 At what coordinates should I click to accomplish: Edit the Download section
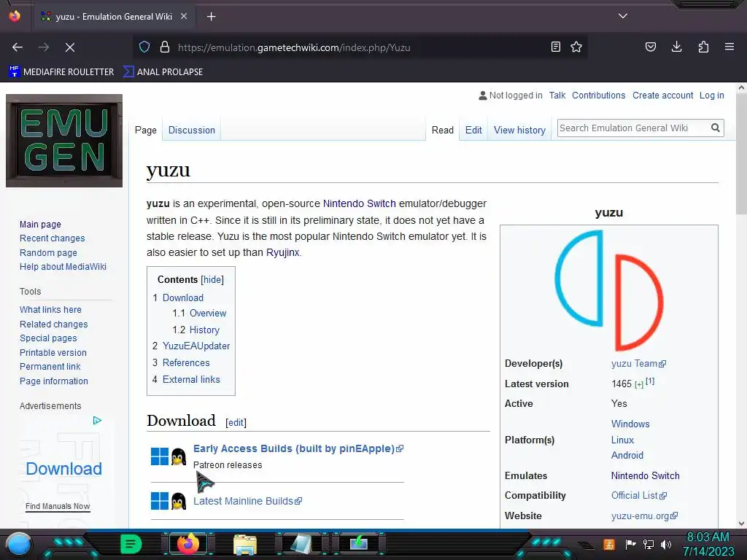236,422
